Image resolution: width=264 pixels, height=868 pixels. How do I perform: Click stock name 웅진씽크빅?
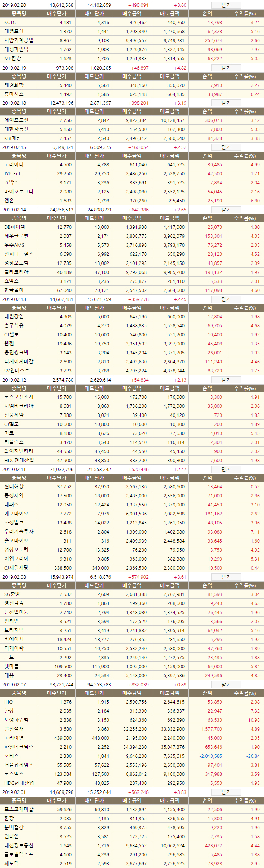[x=16, y=353]
